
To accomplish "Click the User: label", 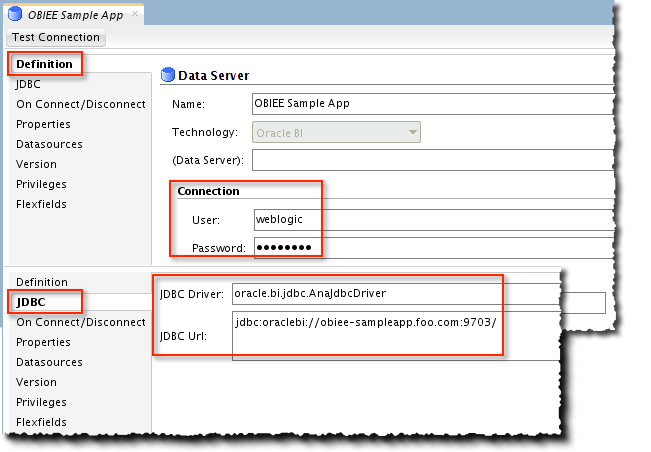I will point(206,220).
